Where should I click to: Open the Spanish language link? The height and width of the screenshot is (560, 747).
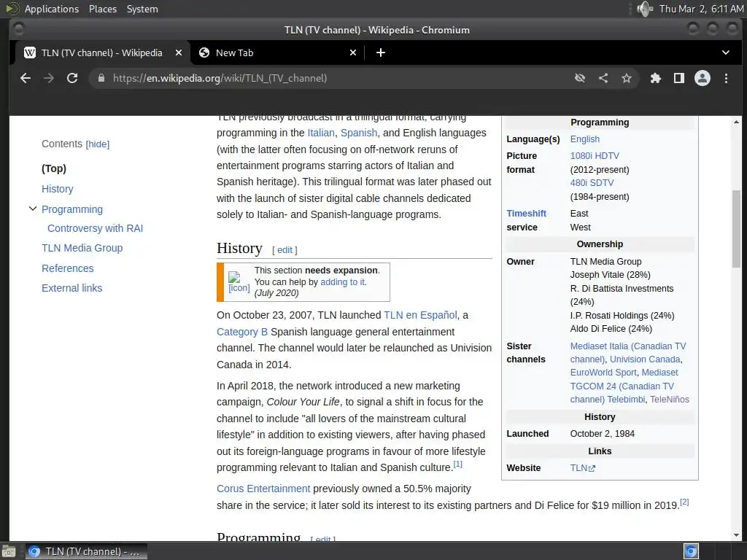pyautogui.click(x=359, y=133)
